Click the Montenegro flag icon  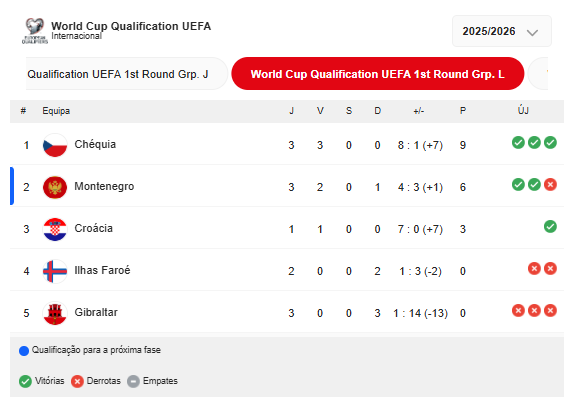tap(55, 187)
